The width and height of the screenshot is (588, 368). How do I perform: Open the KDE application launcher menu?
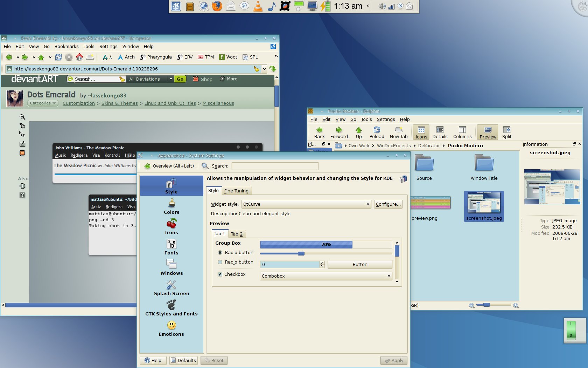[x=176, y=6]
